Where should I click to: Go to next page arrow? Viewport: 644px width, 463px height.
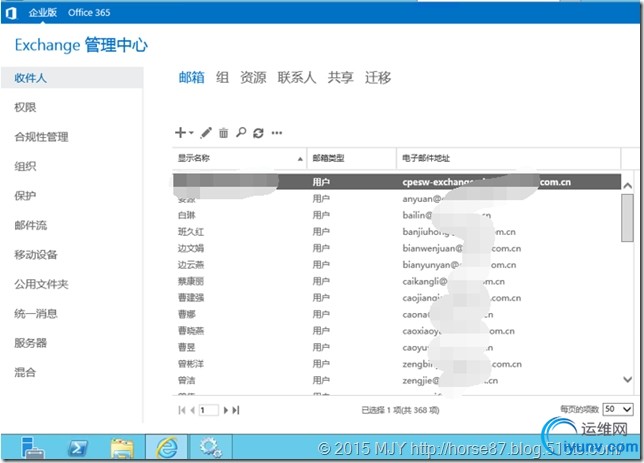pyautogui.click(x=225, y=410)
